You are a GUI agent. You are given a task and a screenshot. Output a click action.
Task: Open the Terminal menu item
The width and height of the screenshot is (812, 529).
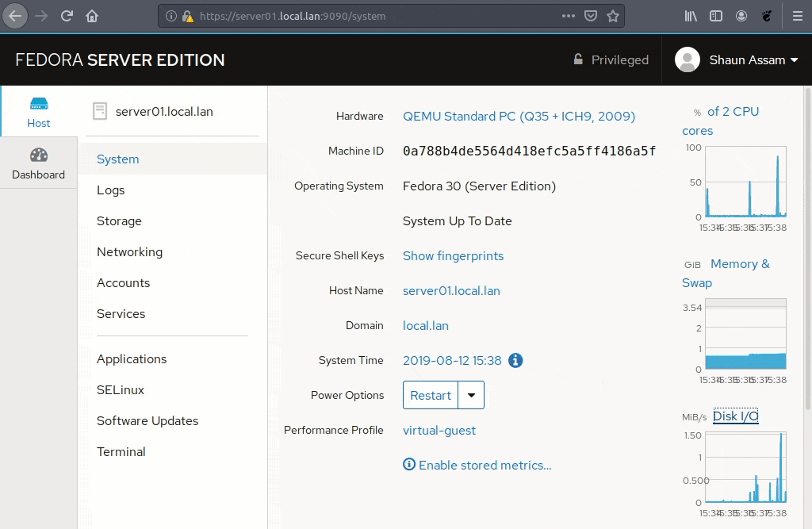[121, 452]
